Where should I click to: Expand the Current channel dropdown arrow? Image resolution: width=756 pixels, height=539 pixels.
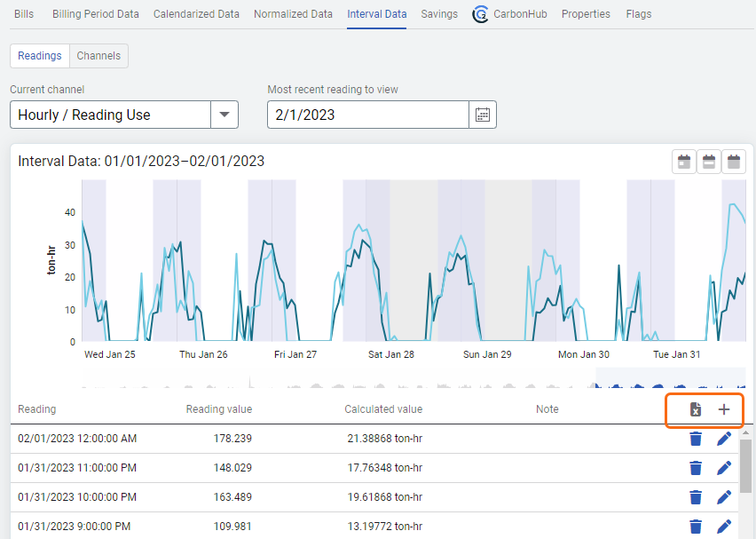[224, 115]
